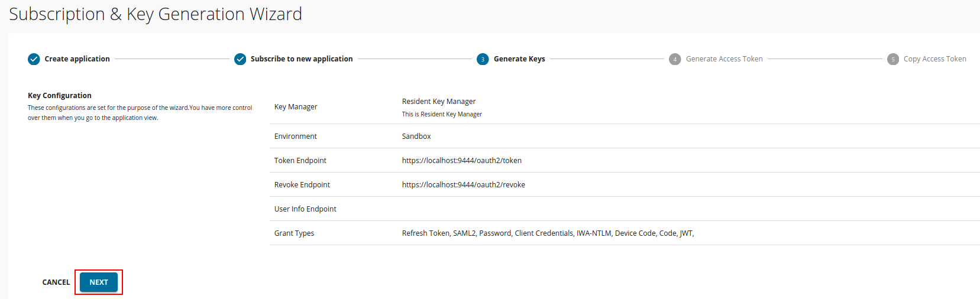Click the Resident Key Manager name
The height and width of the screenshot is (299, 980).
[x=438, y=102]
